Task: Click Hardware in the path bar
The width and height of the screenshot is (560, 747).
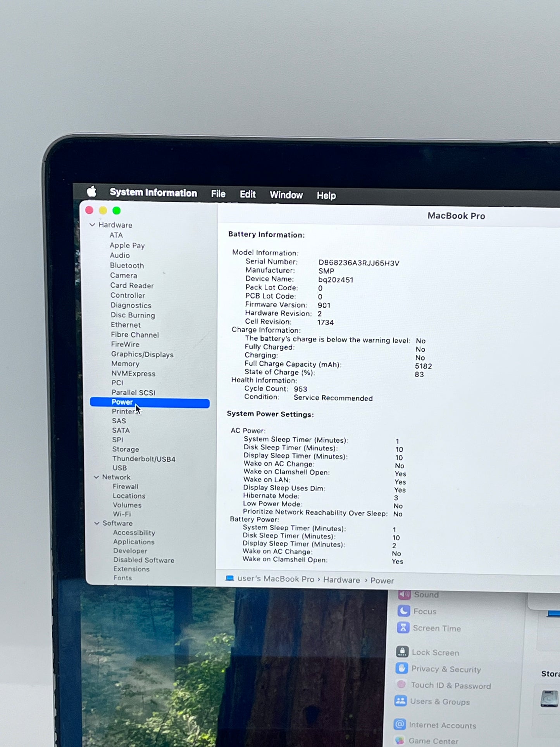Action: point(341,580)
